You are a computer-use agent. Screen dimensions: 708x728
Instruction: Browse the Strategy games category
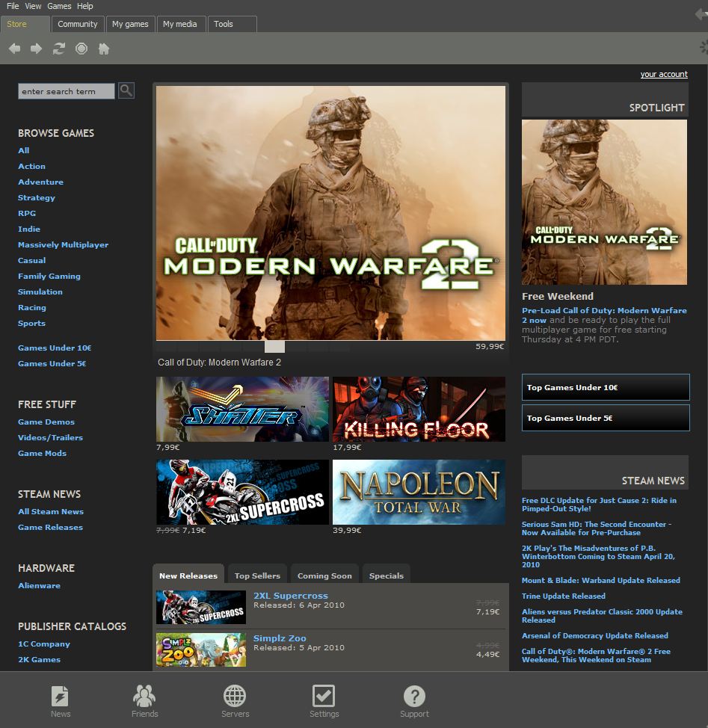pyautogui.click(x=37, y=198)
